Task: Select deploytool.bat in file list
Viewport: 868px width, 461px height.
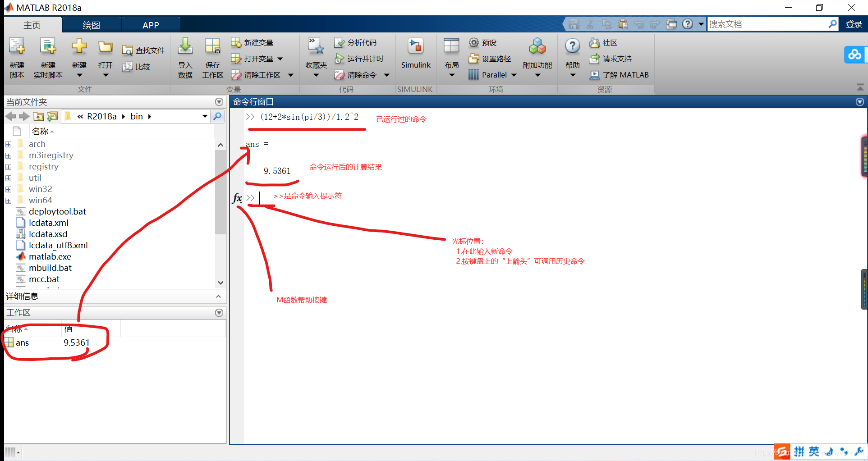Action: coord(57,212)
